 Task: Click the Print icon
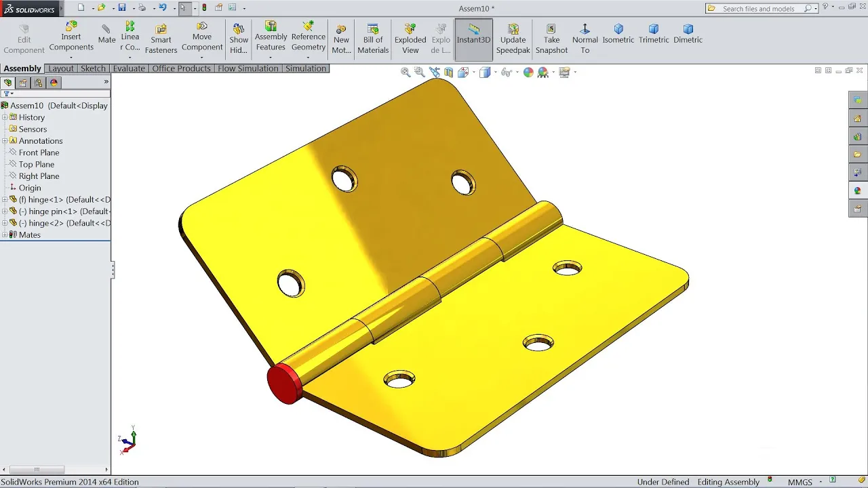tap(142, 7)
